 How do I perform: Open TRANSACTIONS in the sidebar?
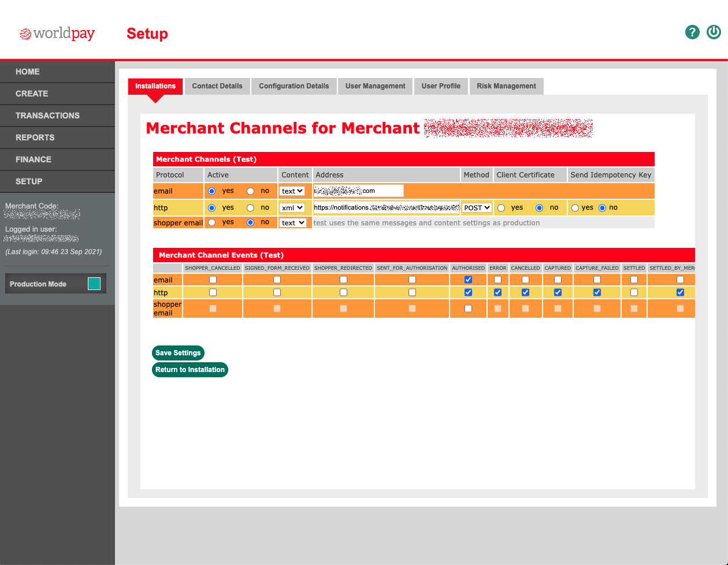pyautogui.click(x=47, y=116)
